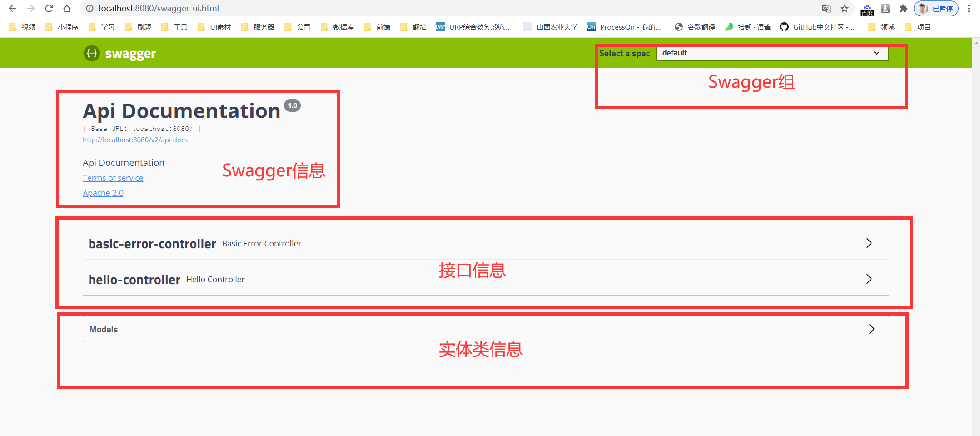
Task: Click the Models row chevron arrow
Action: [x=871, y=329]
